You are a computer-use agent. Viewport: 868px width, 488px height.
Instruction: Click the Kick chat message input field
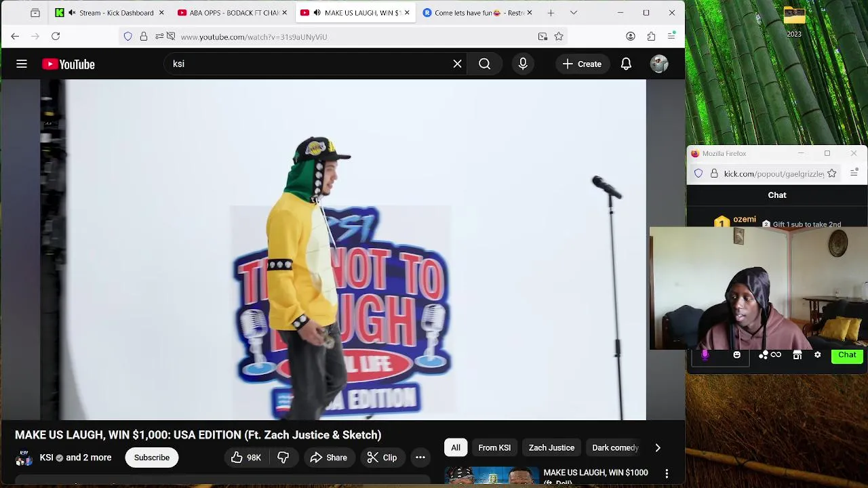tap(720, 356)
